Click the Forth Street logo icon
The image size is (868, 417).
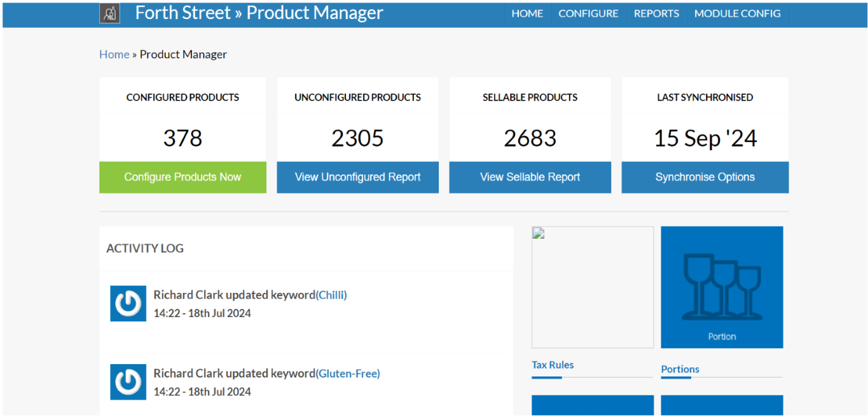(109, 13)
